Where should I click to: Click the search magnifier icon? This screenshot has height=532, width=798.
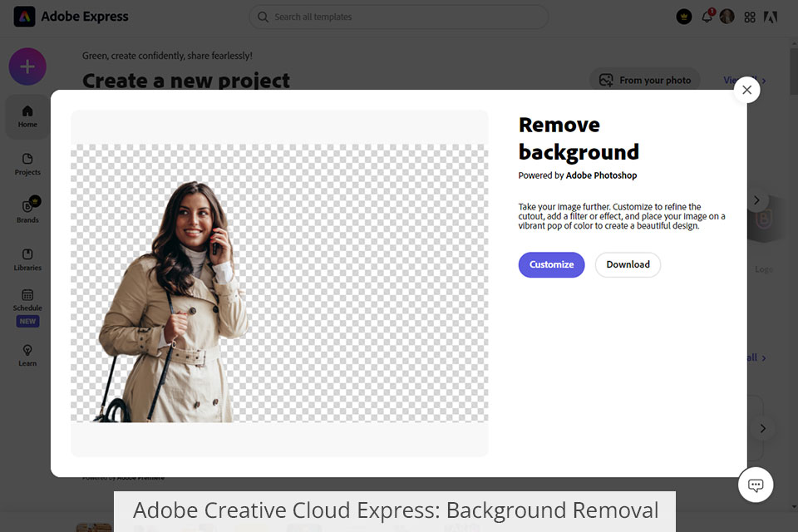[263, 17]
